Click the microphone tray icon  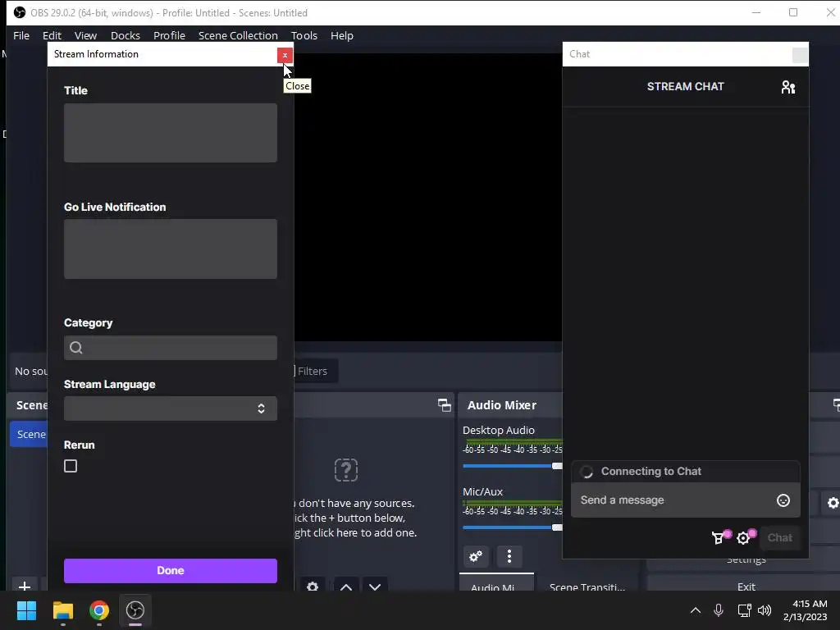coord(719,610)
